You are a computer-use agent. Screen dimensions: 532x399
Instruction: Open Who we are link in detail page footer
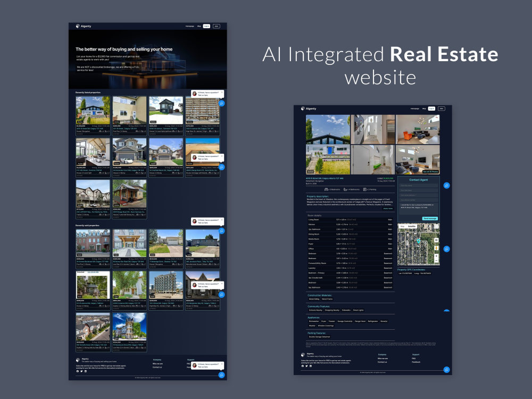click(383, 358)
